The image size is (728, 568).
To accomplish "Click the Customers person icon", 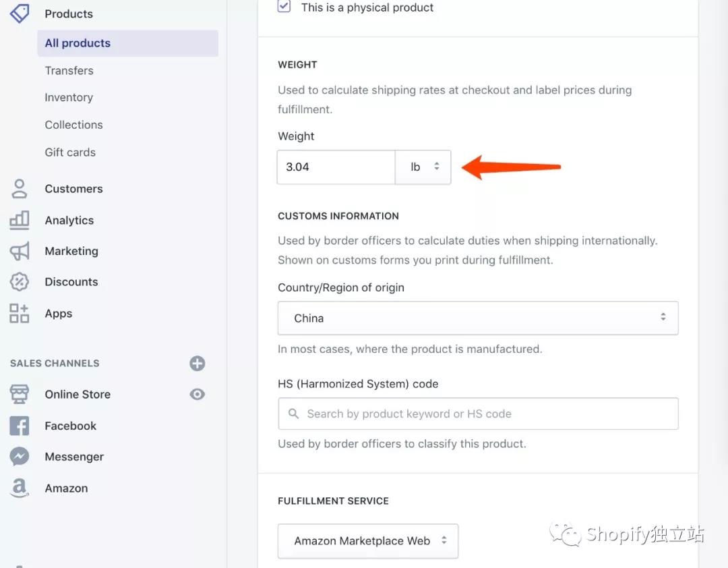I will (x=20, y=189).
